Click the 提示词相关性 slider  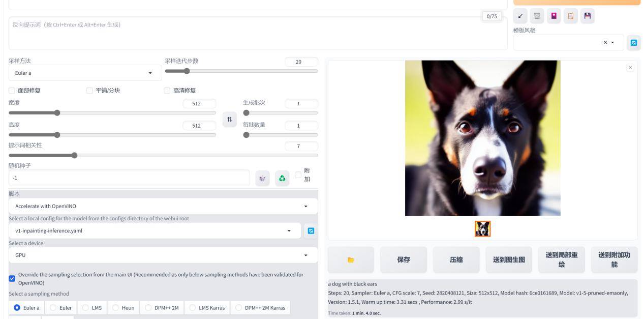click(163, 155)
